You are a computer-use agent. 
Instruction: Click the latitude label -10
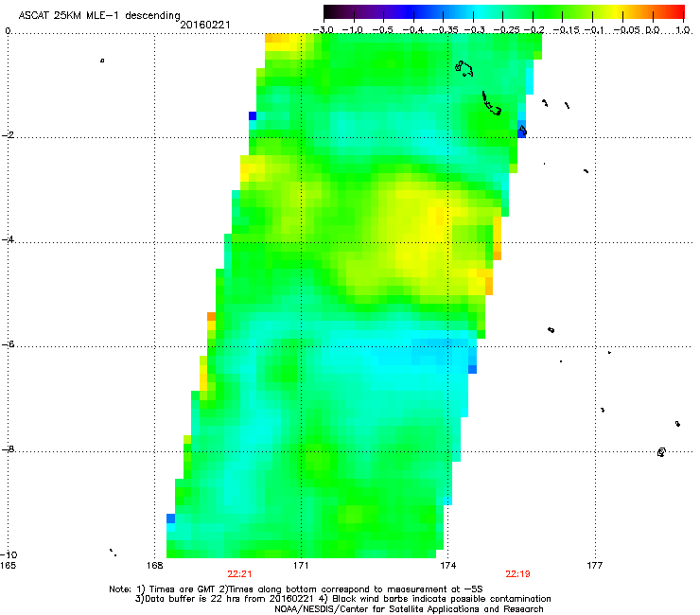click(x=9, y=555)
